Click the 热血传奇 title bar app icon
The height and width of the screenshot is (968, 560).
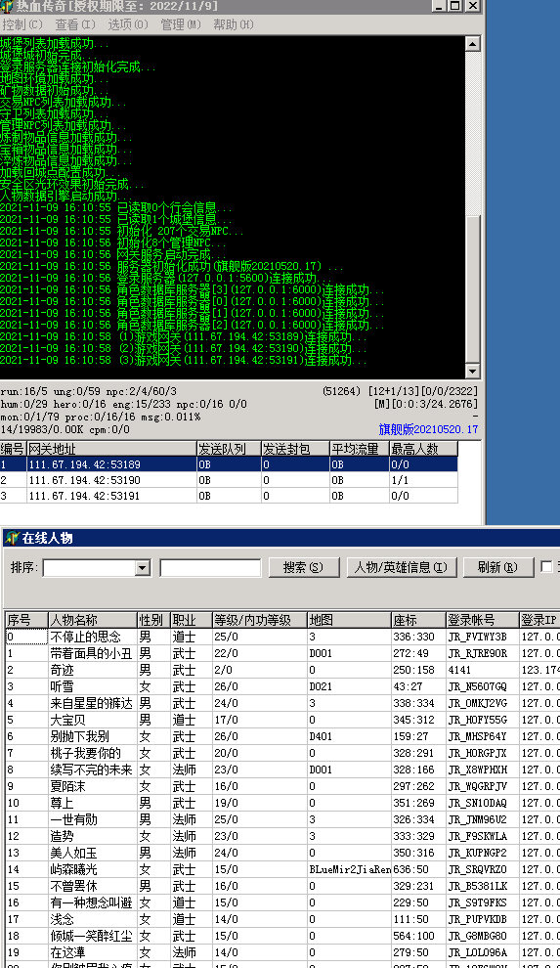pyautogui.click(x=6, y=6)
